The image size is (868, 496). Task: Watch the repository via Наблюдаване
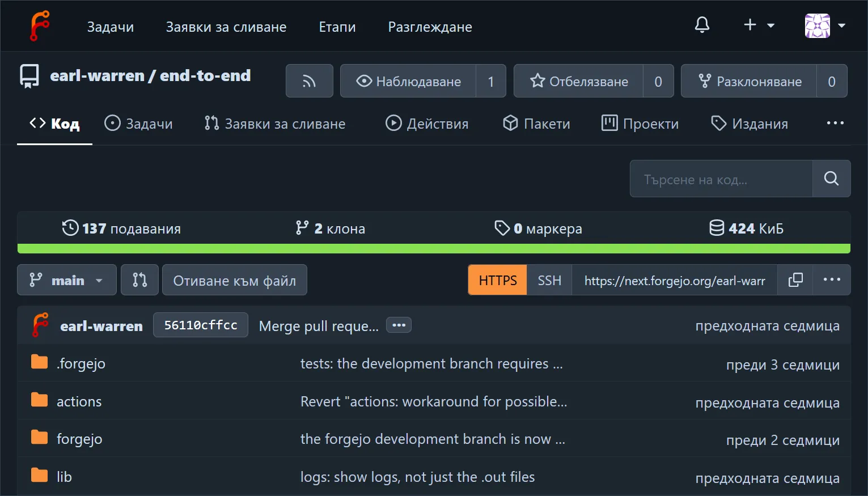417,80
